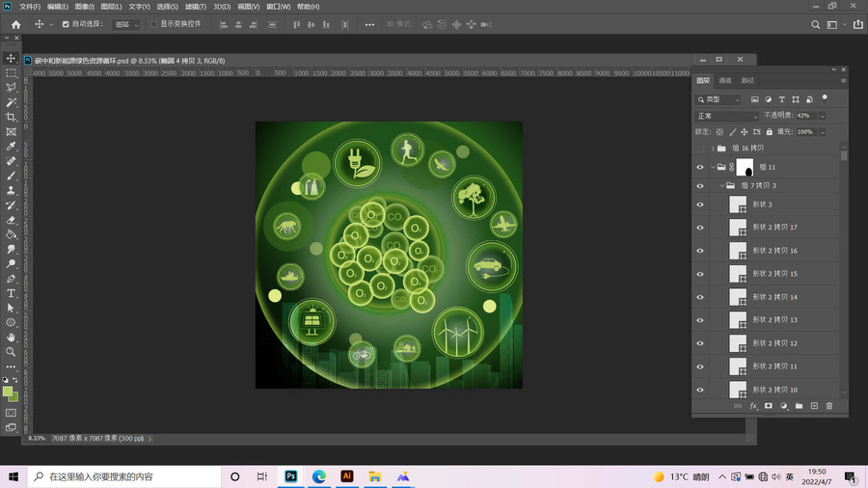Open Illustrator from the Windows taskbar
Screen dimensions: 868x488
pyautogui.click(x=347, y=476)
